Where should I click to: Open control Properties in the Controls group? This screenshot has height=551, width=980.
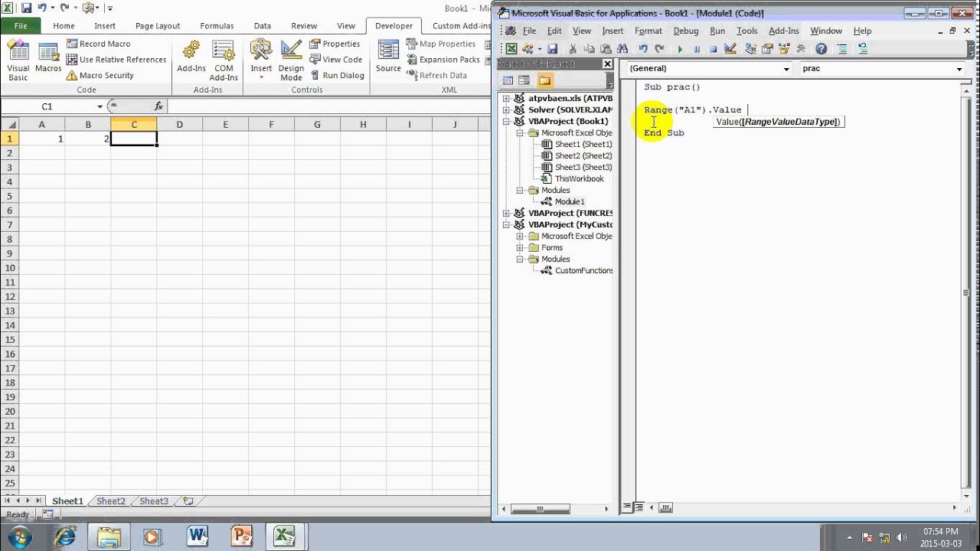pyautogui.click(x=335, y=44)
